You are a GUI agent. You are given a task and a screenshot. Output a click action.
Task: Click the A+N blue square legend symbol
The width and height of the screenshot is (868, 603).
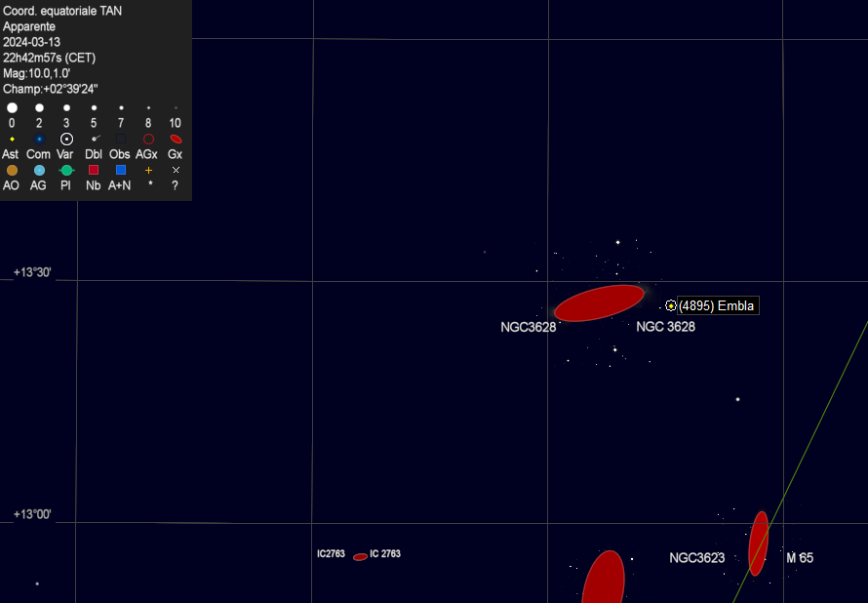[121, 170]
